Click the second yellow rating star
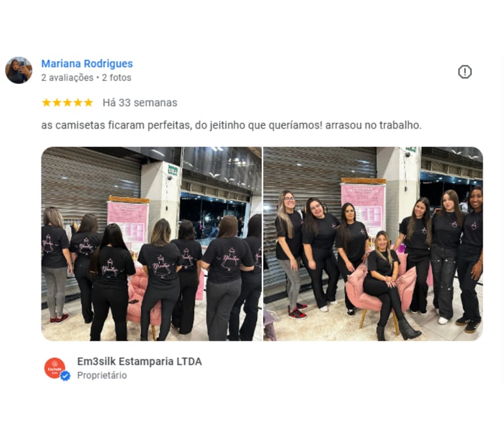The height and width of the screenshot is (439, 504). [57, 102]
